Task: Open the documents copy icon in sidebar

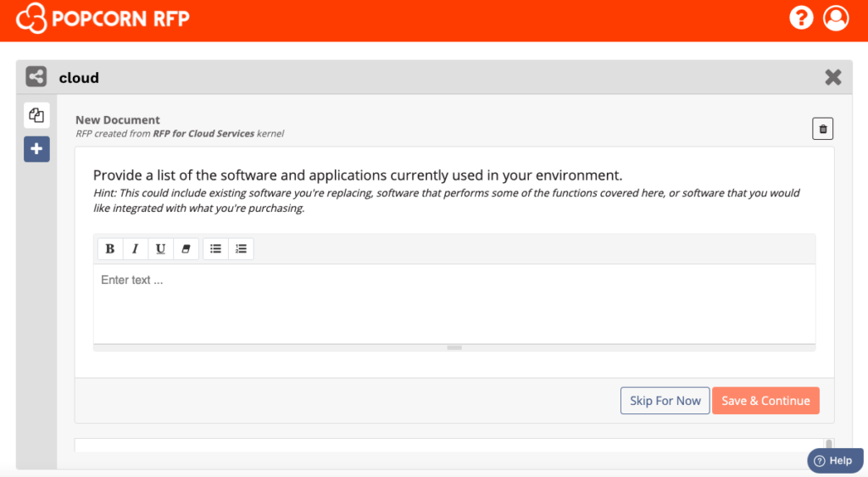Action: 36,115
